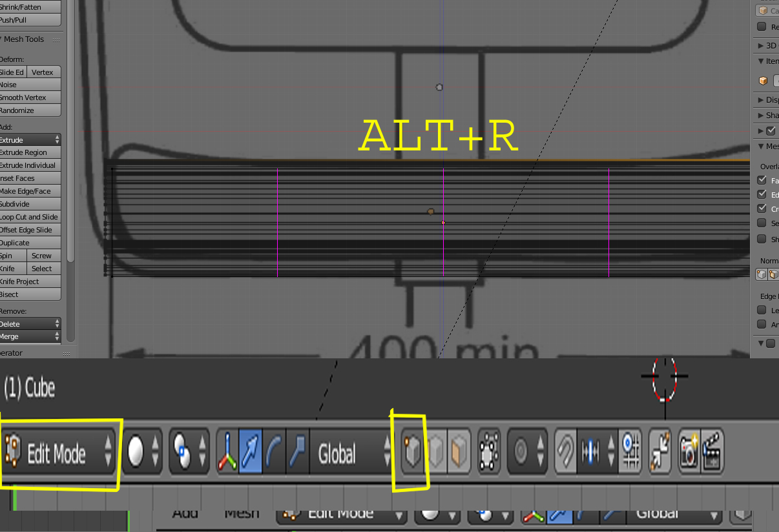The height and width of the screenshot is (532, 779).
Task: Open Edit Mode dropdown in small bottom header
Action: tap(342, 515)
